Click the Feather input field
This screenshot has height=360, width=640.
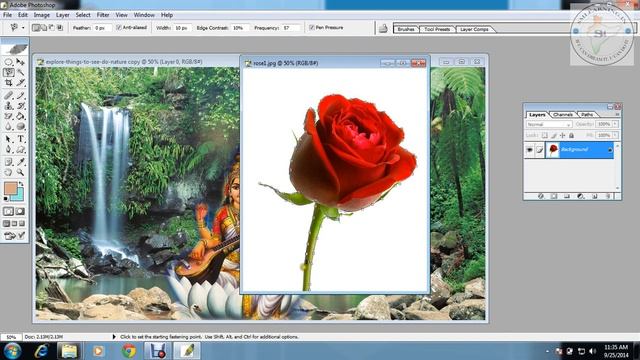(x=102, y=28)
